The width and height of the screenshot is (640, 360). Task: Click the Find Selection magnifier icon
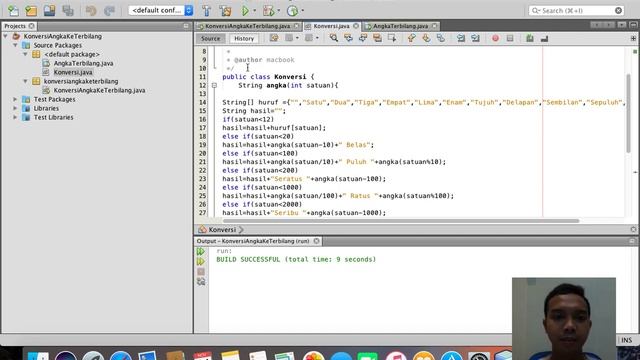point(333,38)
